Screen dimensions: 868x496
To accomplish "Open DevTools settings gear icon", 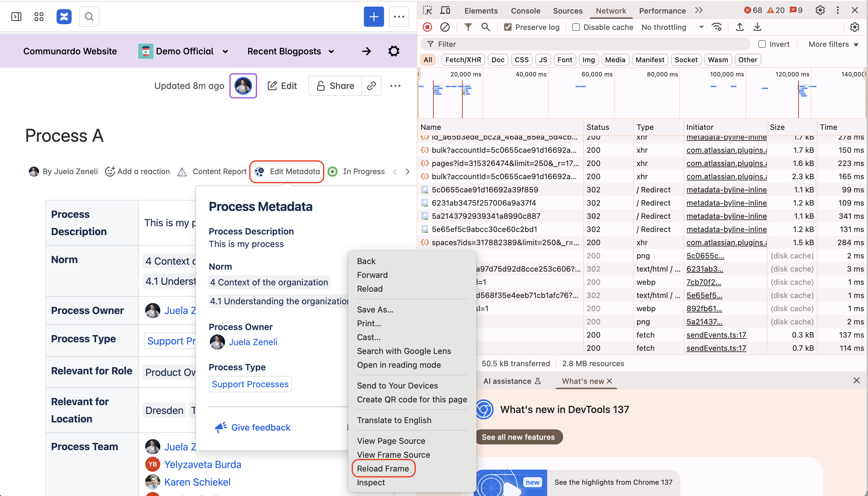I will point(820,10).
